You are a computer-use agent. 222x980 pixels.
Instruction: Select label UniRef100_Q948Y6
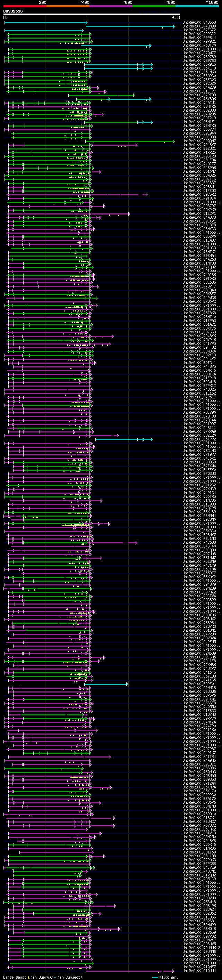click(199, 336)
